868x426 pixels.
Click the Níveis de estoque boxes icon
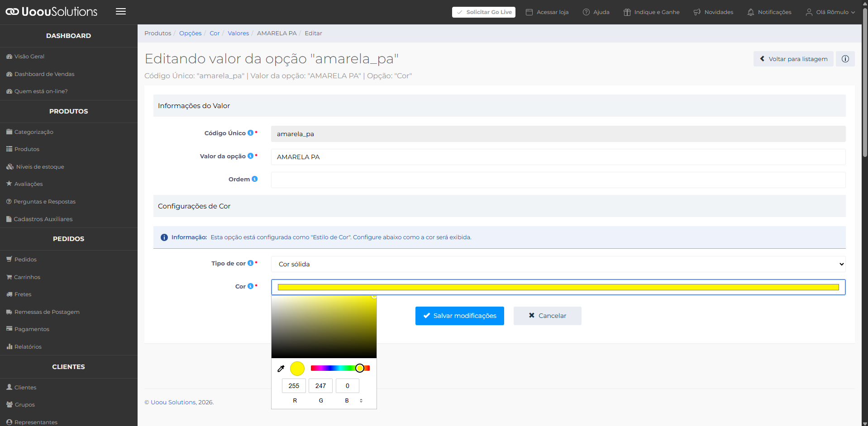click(x=10, y=166)
